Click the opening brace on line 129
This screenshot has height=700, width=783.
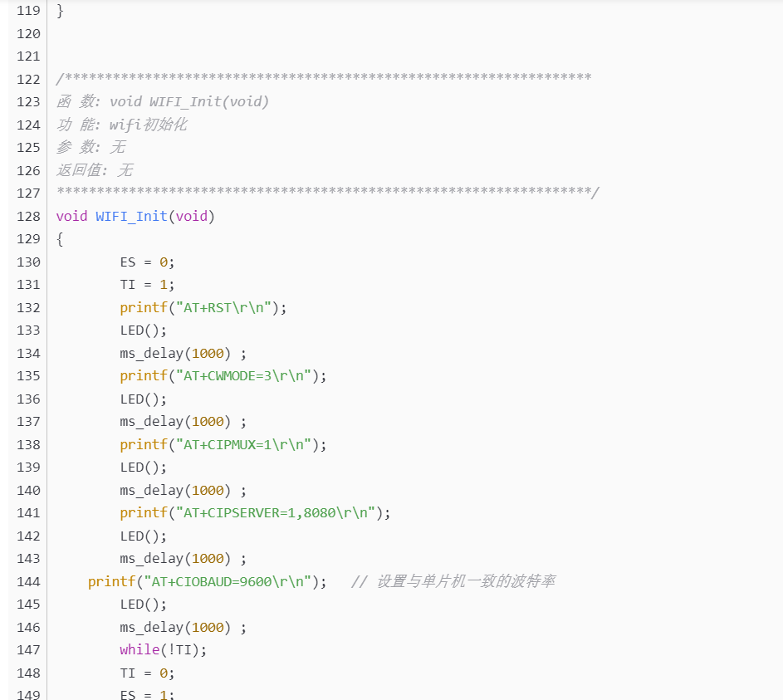(x=60, y=239)
